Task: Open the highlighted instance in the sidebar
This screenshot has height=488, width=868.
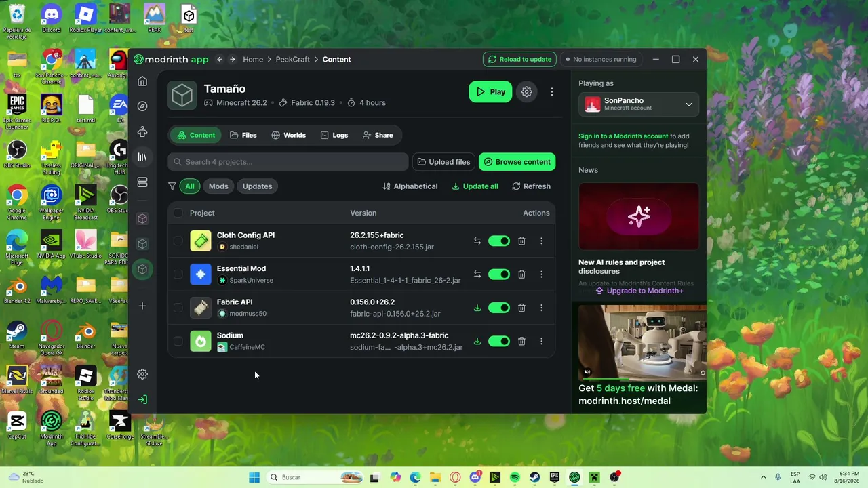Action: point(142,269)
